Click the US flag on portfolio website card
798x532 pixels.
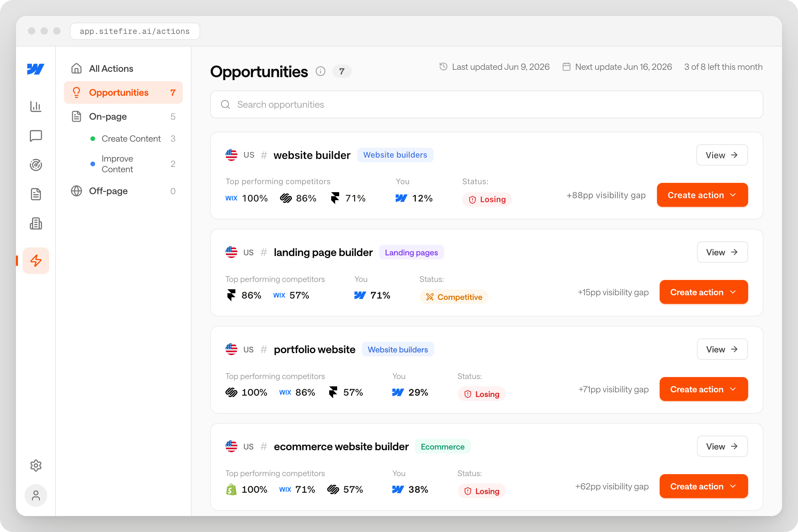(x=231, y=349)
